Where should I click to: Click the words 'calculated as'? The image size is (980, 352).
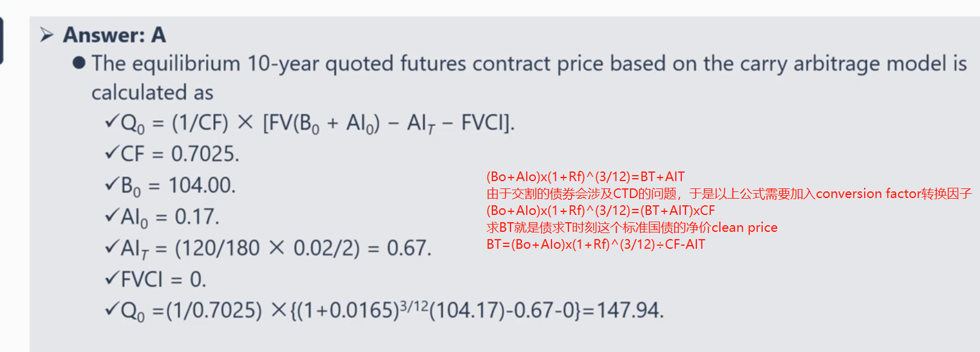coord(152,92)
